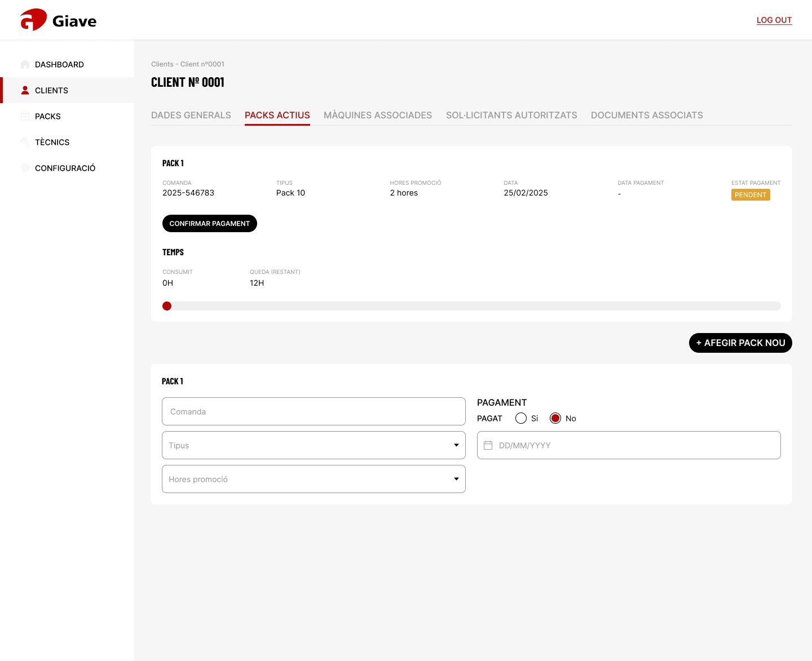Click the Afegir Pack Nou button
The image size is (812, 661).
740,343
